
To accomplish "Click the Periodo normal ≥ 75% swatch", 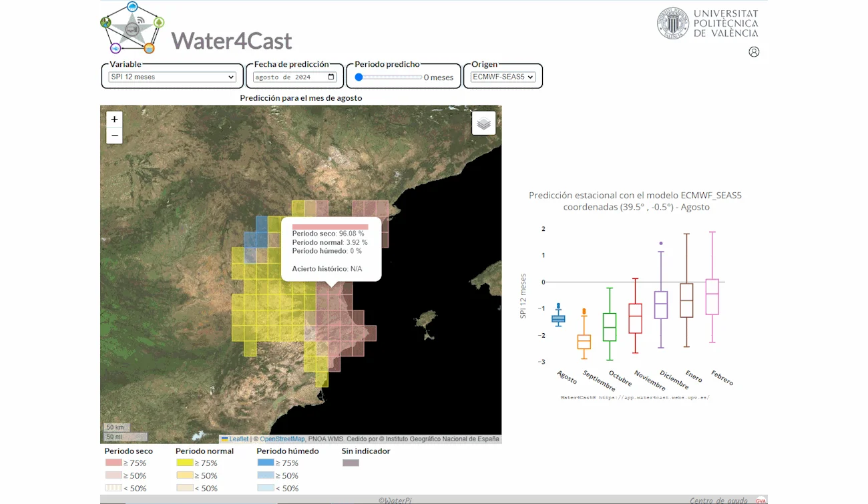I will [x=184, y=463].
